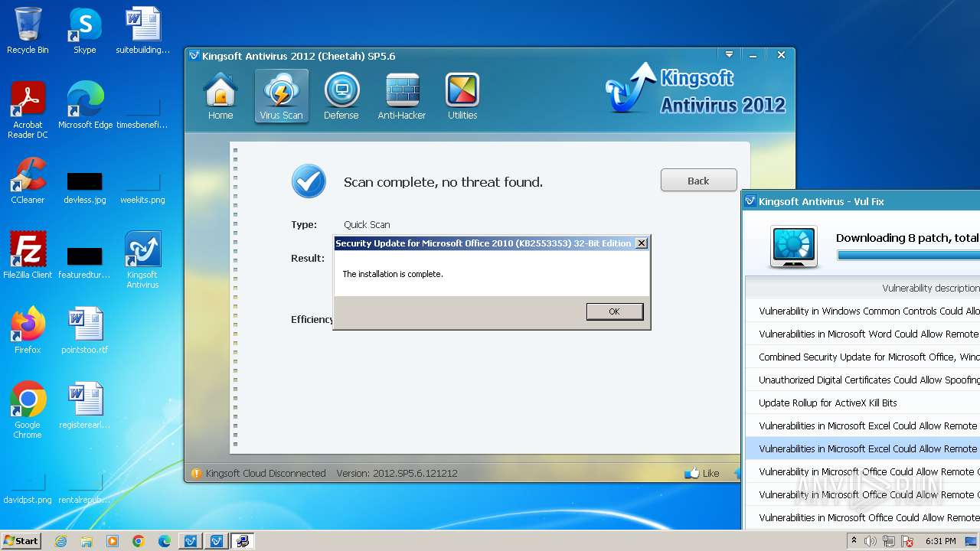Open Skype desktop shortcut
The width and height of the screenshot is (980, 551).
point(84,31)
